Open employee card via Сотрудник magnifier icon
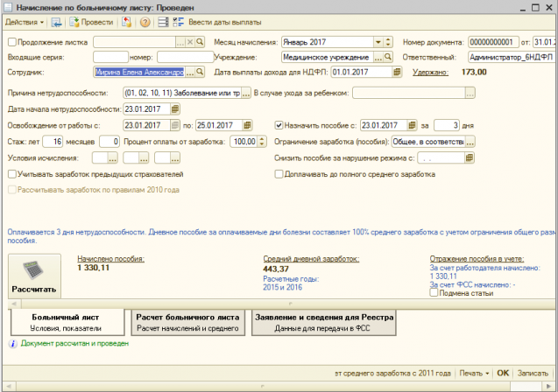The image size is (558, 392). point(200,73)
